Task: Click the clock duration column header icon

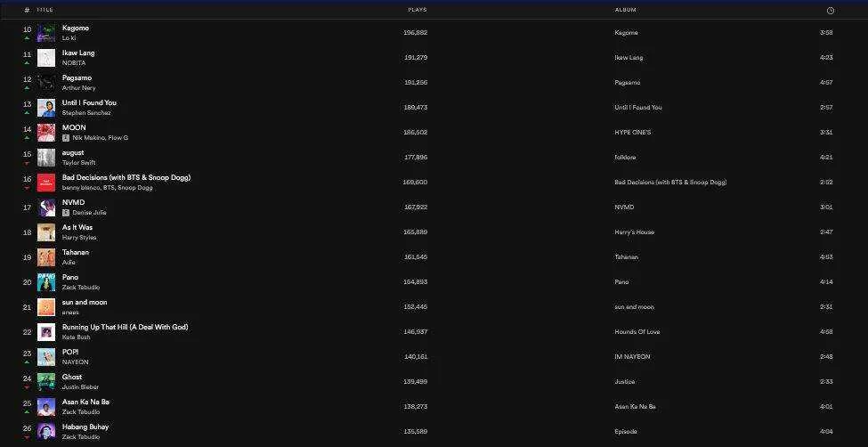Action: pyautogui.click(x=830, y=11)
